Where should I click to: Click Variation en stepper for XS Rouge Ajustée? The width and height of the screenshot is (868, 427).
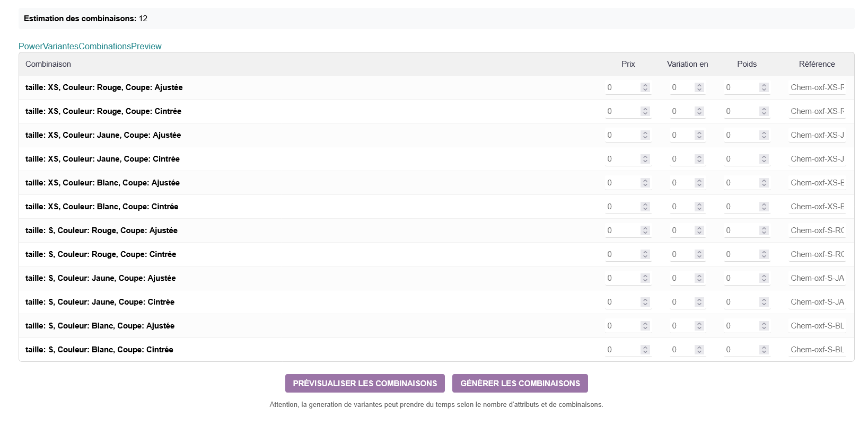[x=699, y=87]
